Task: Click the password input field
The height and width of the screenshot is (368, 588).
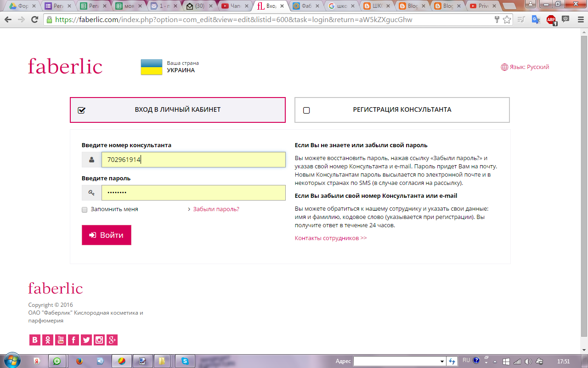Action: [193, 193]
